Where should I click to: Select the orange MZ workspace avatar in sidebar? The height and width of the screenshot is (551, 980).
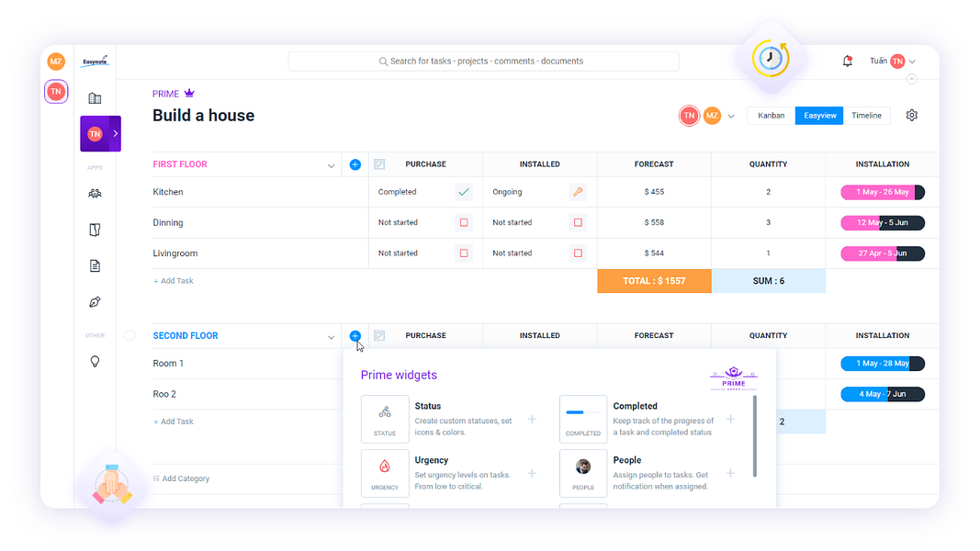click(x=56, y=62)
